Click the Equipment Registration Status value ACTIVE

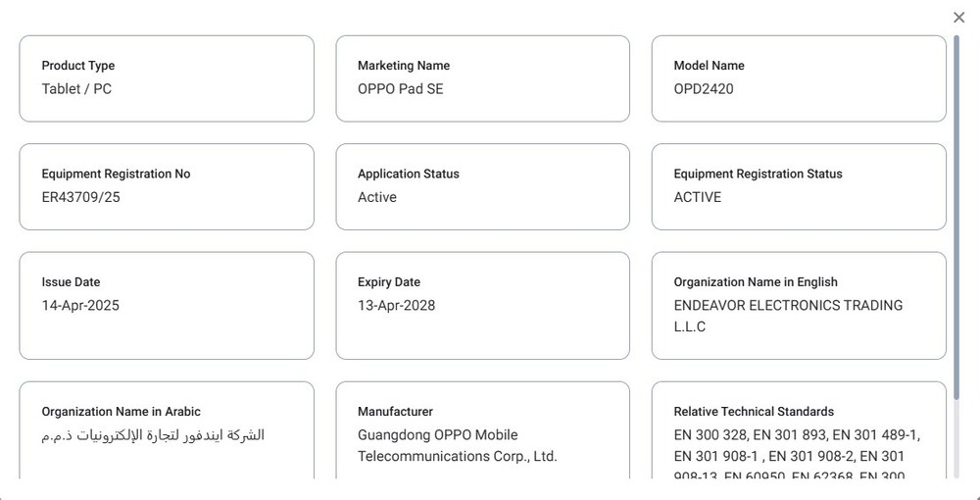(x=698, y=197)
